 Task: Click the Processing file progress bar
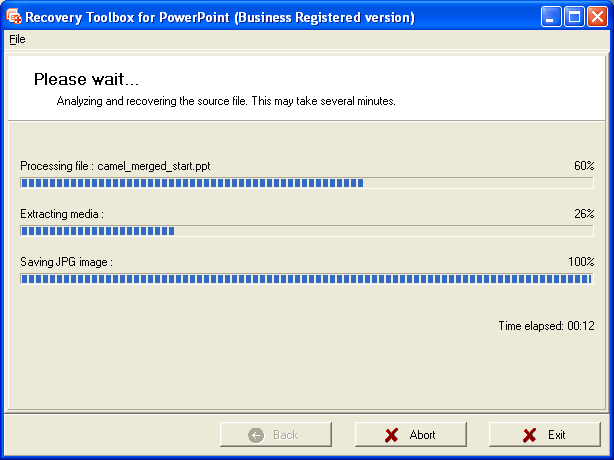coord(307,183)
